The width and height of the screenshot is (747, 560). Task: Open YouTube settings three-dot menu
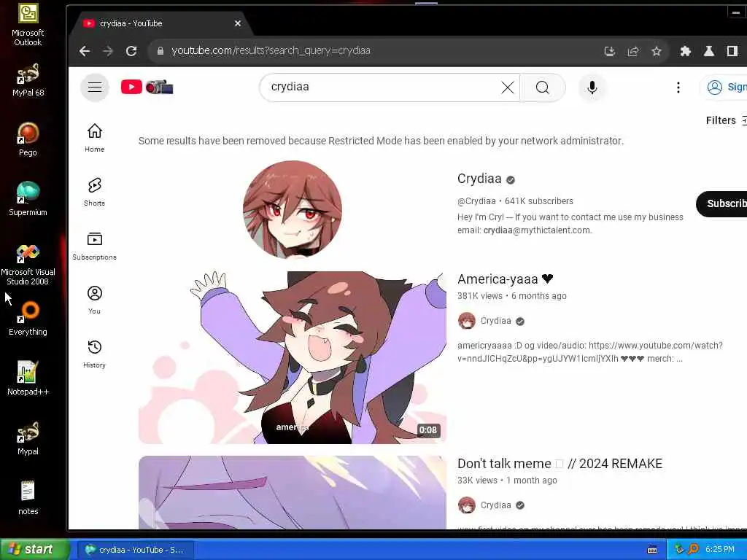pos(678,87)
